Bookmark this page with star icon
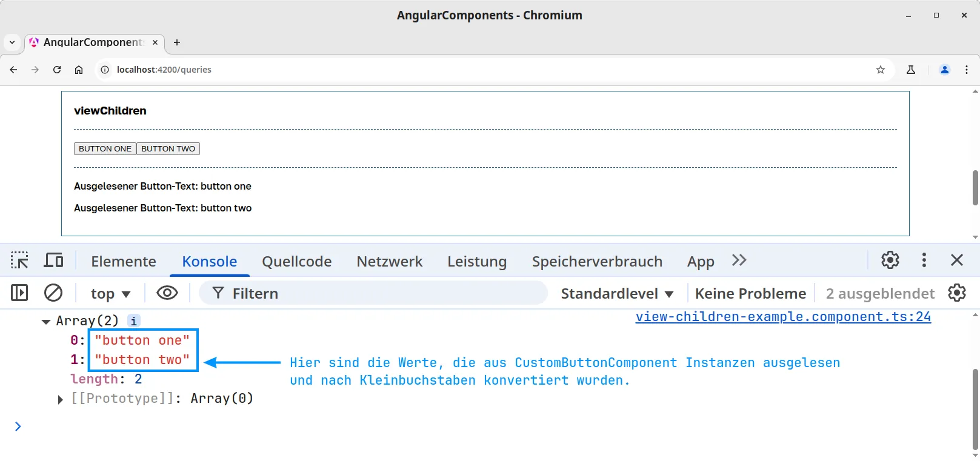This screenshot has height=461, width=980. [881, 70]
